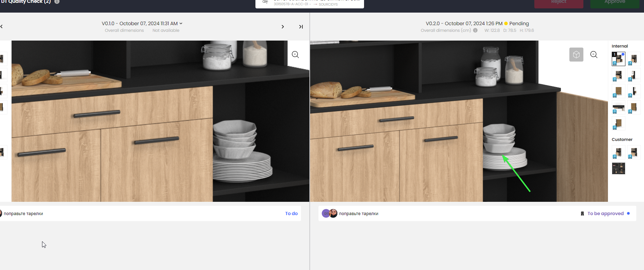Viewport: 644px width, 270px height.
Task: Click the left comment 'поправьте тарелки'
Action: (23, 213)
